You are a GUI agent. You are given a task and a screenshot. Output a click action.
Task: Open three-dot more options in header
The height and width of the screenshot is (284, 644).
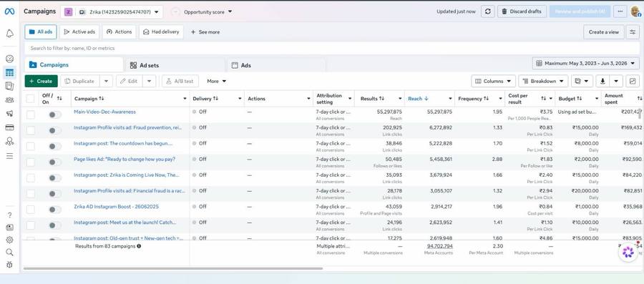coord(620,11)
